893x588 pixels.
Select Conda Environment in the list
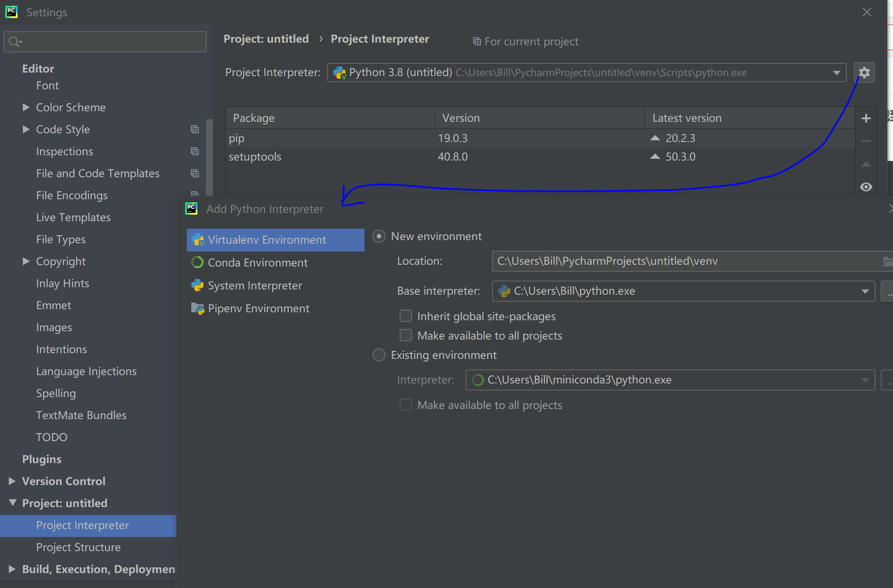[x=258, y=263]
